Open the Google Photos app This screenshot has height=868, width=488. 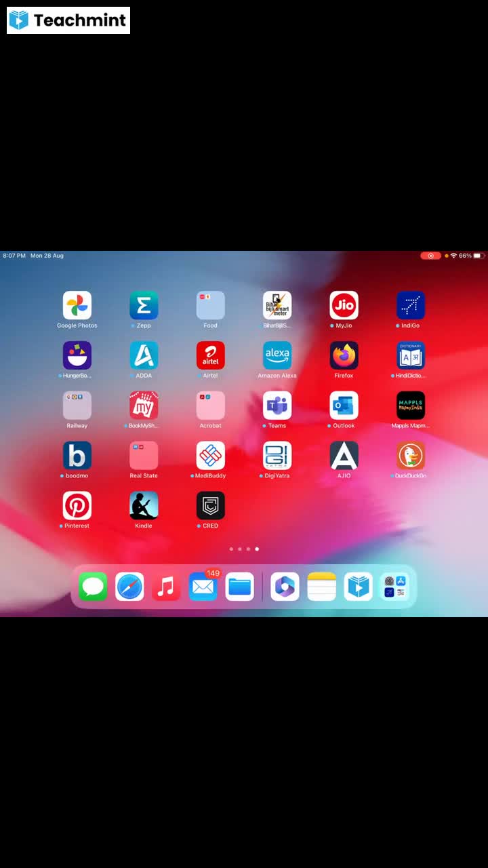(x=77, y=305)
